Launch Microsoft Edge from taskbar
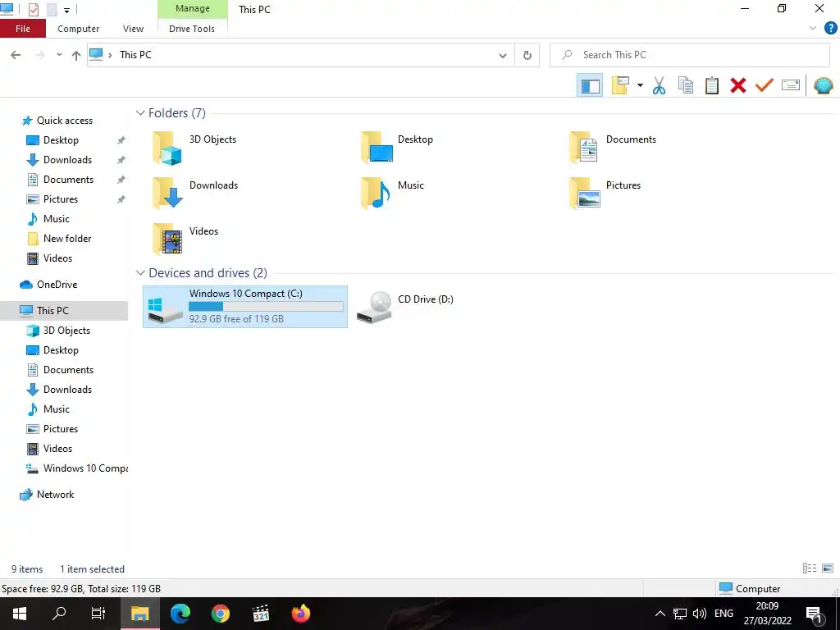Image resolution: width=840 pixels, height=630 pixels. click(x=180, y=614)
